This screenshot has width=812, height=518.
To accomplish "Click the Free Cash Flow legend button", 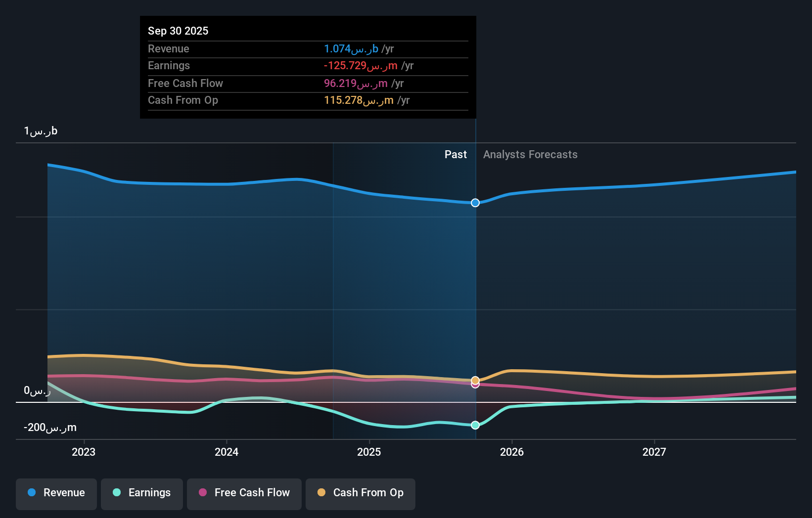I will click(x=244, y=493).
